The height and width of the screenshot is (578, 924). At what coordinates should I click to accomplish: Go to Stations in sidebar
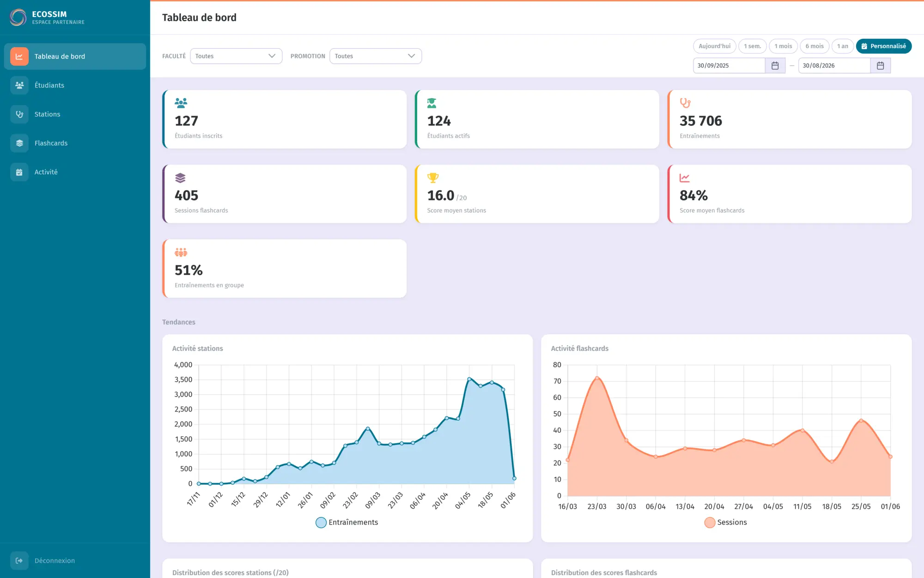coord(75,114)
